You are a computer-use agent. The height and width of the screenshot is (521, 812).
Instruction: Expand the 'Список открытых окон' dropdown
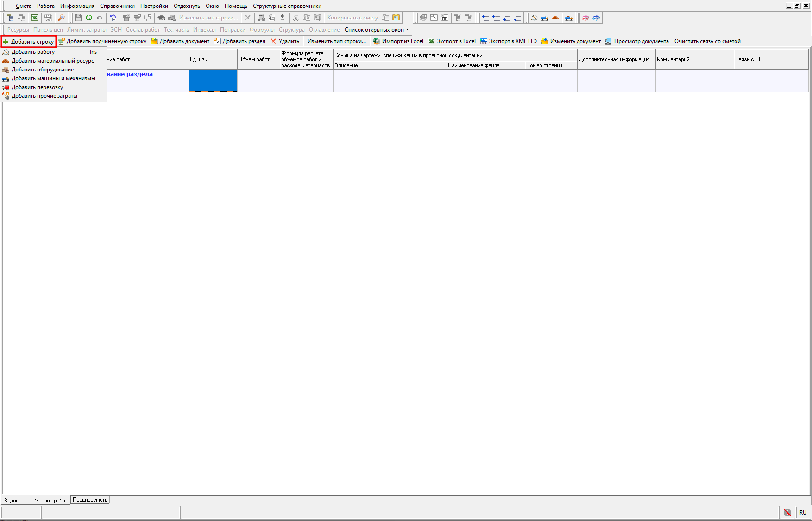coord(377,30)
